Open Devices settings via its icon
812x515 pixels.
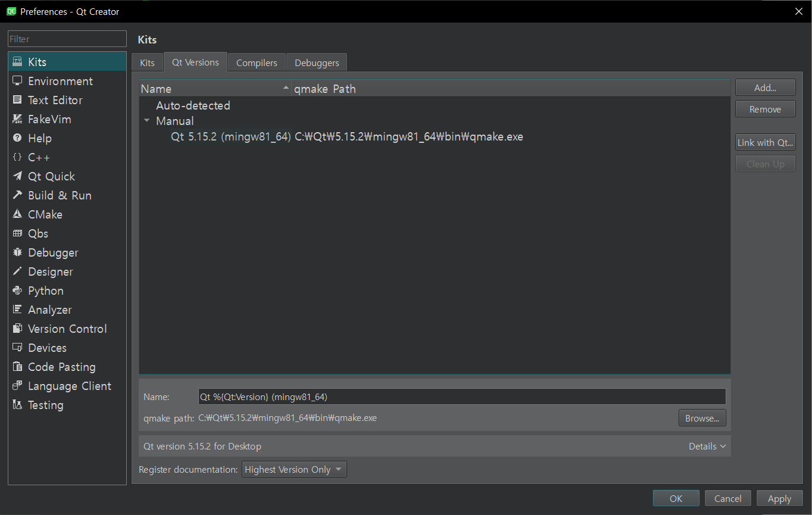[17, 348]
